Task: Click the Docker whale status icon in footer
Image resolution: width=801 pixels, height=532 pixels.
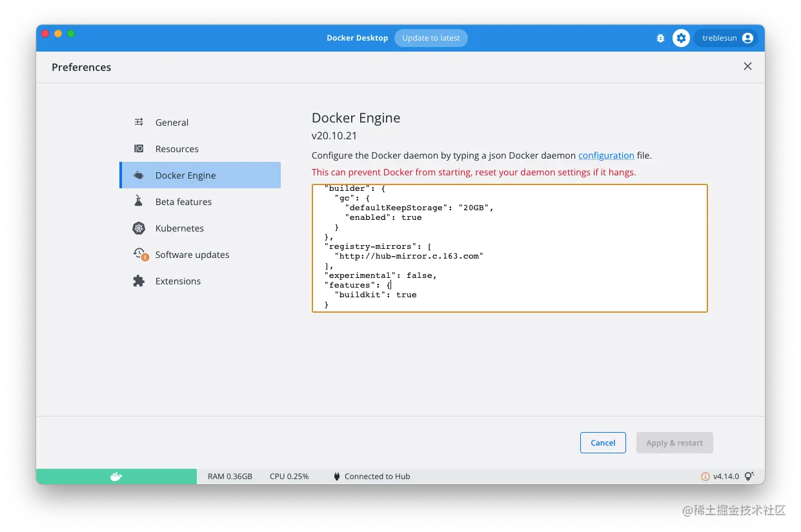Action: click(x=116, y=477)
